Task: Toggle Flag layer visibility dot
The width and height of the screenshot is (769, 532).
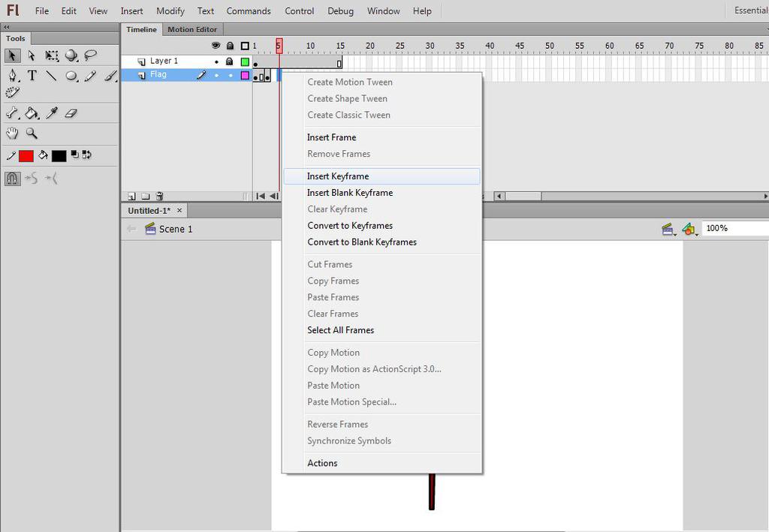Action: click(x=216, y=76)
